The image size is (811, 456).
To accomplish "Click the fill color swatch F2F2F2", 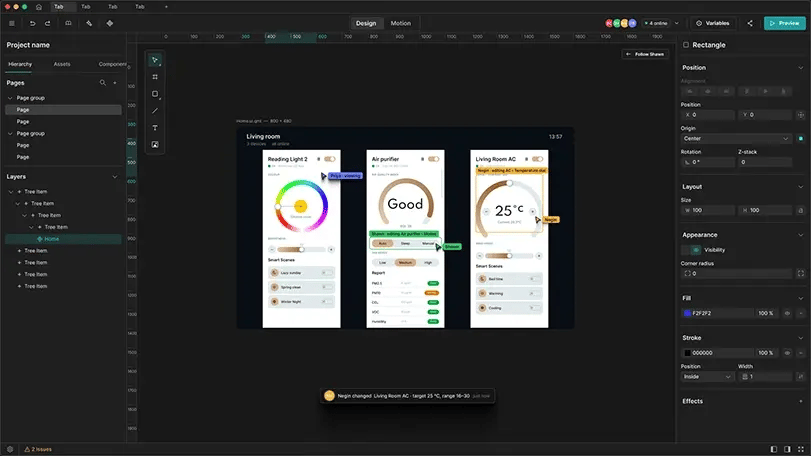I will [x=687, y=313].
